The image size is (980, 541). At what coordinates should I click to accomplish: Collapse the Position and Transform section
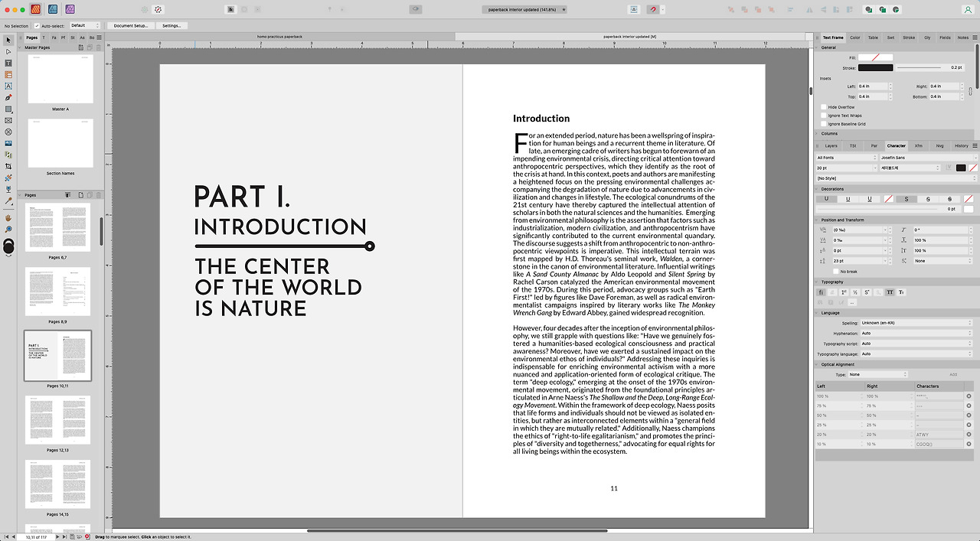(819, 220)
